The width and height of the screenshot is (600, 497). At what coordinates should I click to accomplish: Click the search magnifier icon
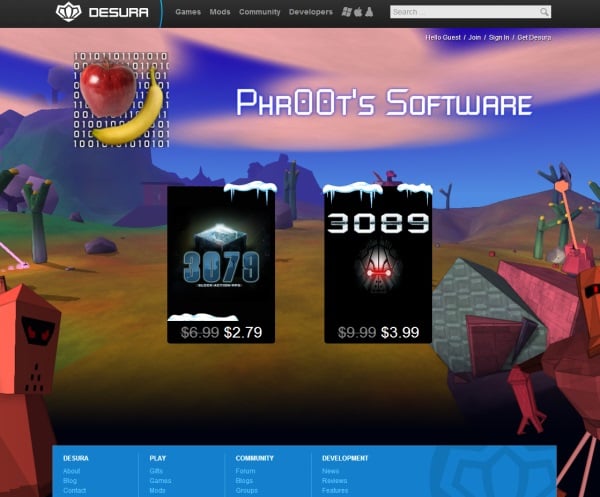(x=544, y=12)
